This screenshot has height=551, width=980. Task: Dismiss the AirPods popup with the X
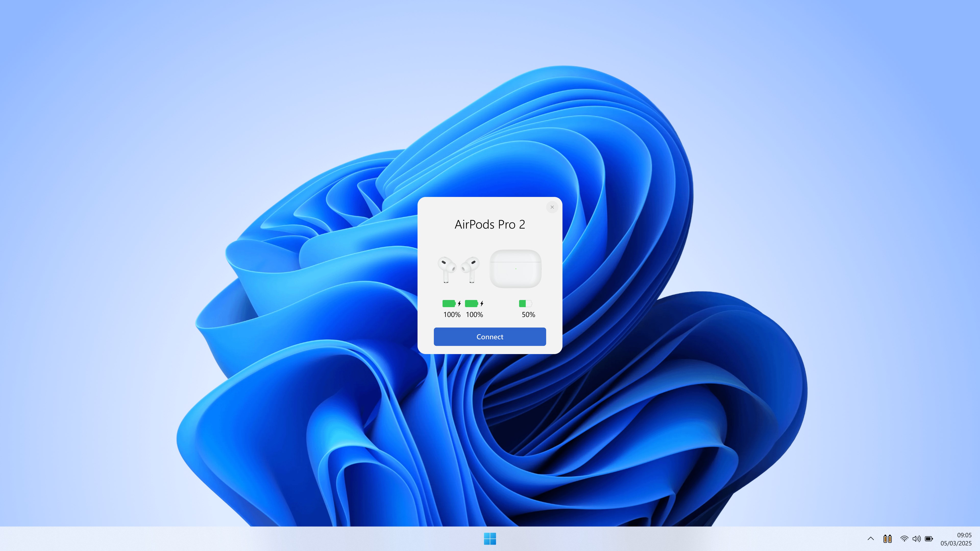(x=552, y=207)
